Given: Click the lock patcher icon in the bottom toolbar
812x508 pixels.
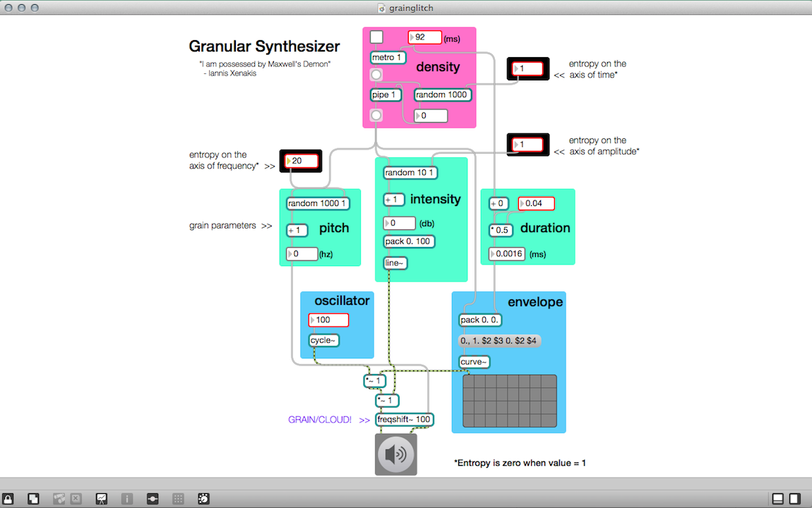Looking at the screenshot, I should click(x=8, y=499).
